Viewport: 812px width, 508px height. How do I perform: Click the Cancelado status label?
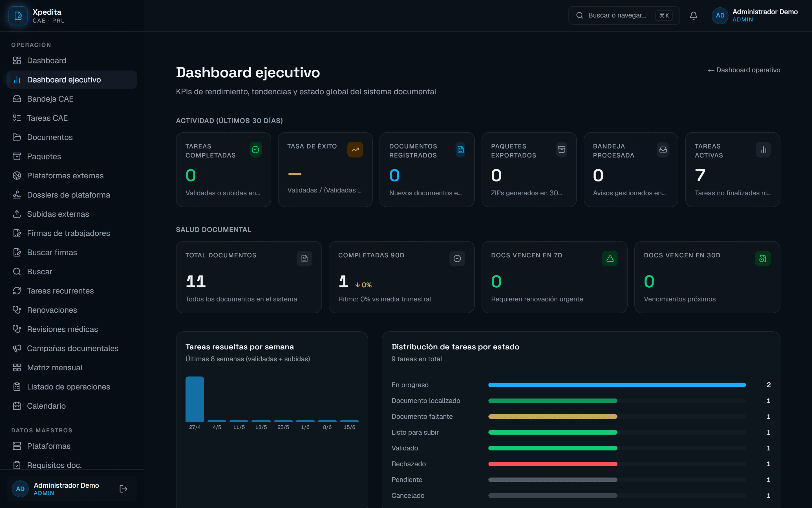point(408,495)
